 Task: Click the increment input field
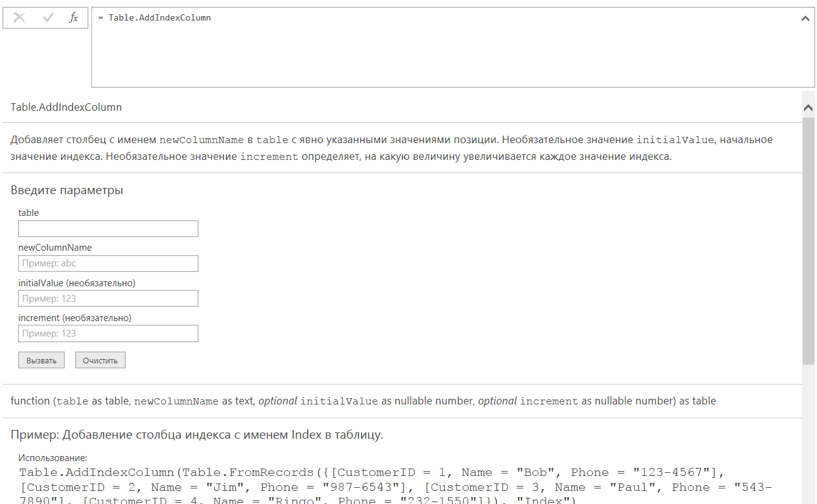point(108,333)
